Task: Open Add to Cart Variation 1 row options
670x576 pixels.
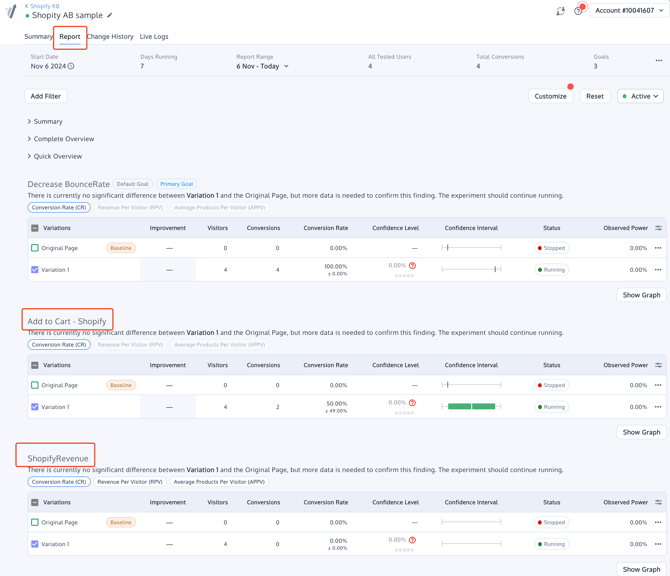Action: tap(658, 407)
